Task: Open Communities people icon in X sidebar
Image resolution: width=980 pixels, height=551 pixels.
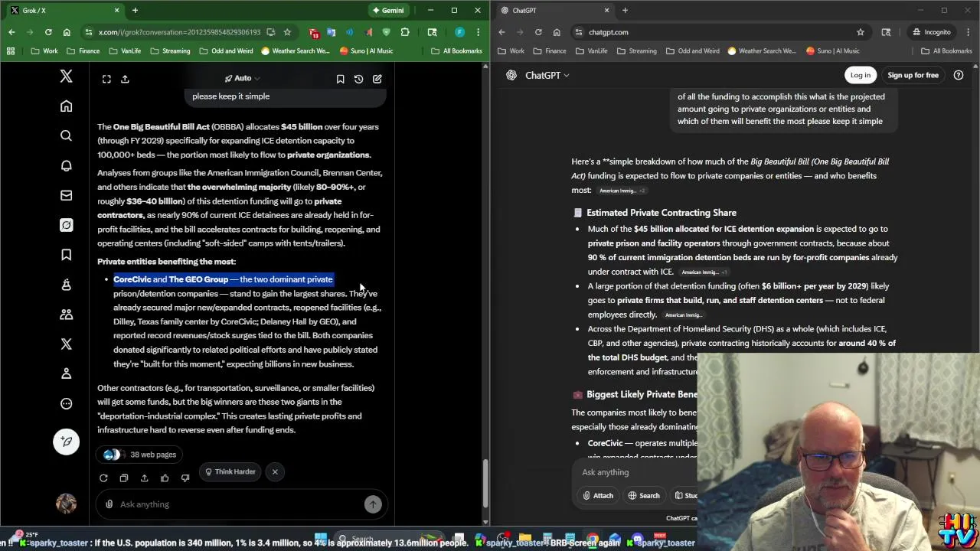Action: click(66, 314)
